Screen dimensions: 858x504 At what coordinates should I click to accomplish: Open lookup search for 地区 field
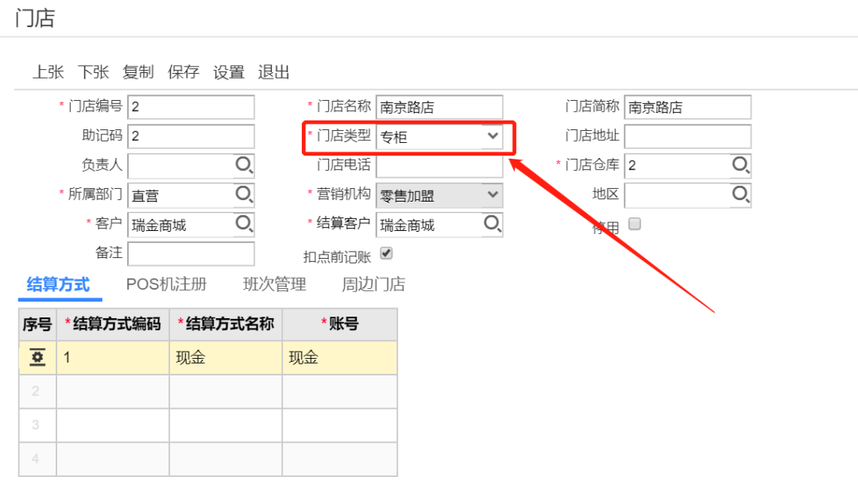point(741,194)
